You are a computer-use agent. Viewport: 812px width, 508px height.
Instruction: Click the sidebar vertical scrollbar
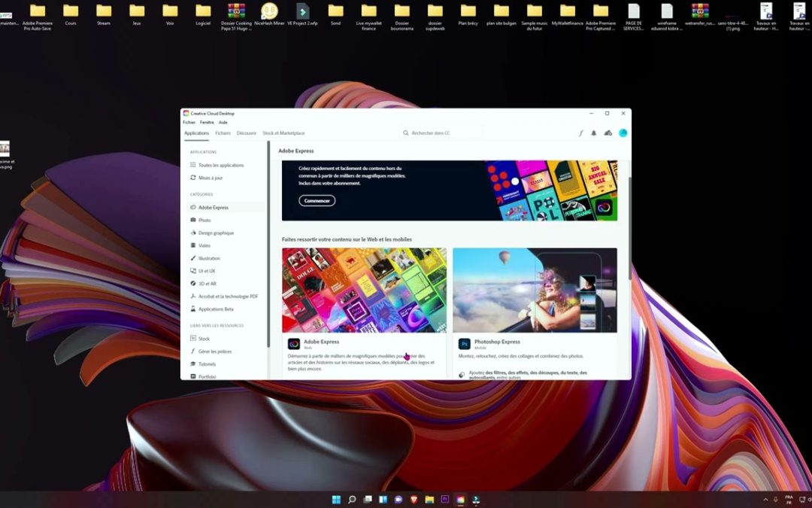268,244
